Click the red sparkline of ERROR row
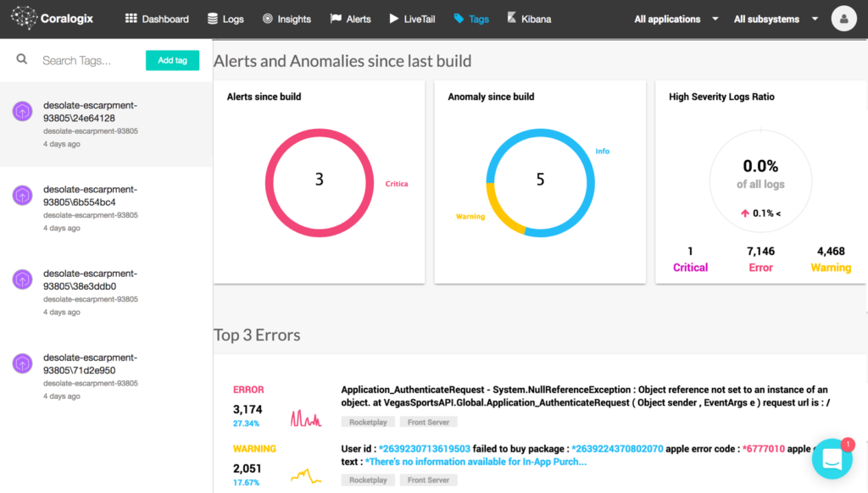The image size is (868, 493). (x=305, y=418)
